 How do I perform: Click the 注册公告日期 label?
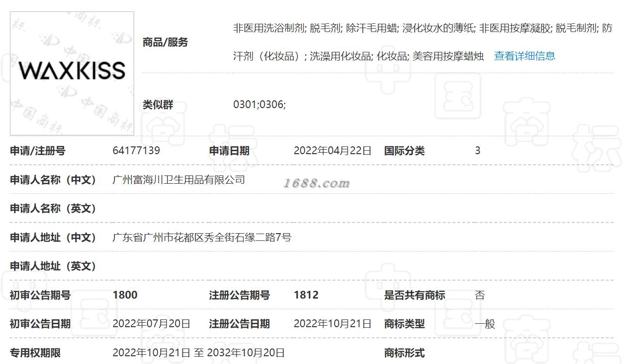point(239,324)
